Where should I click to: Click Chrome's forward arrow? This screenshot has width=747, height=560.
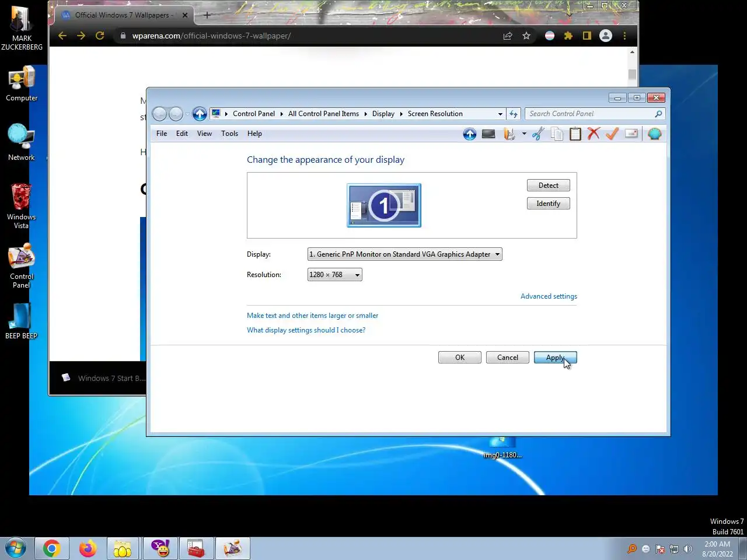coord(81,36)
